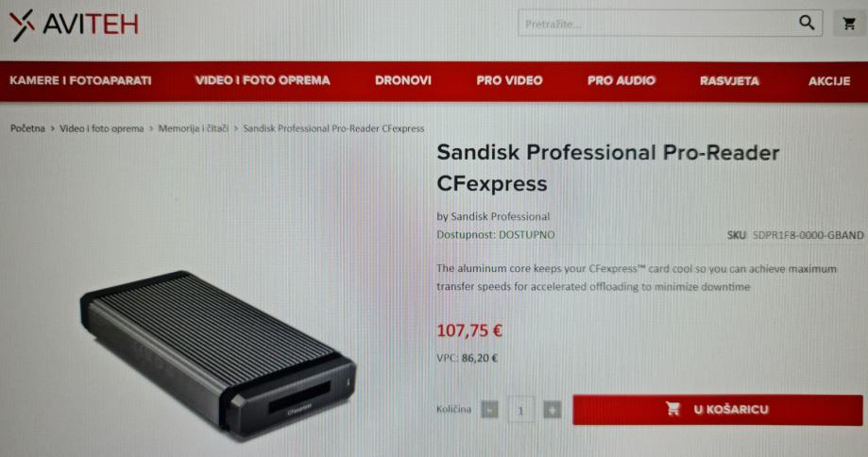Follow the Početna breadcrumb link
This screenshot has width=868, height=457.
click(x=27, y=128)
